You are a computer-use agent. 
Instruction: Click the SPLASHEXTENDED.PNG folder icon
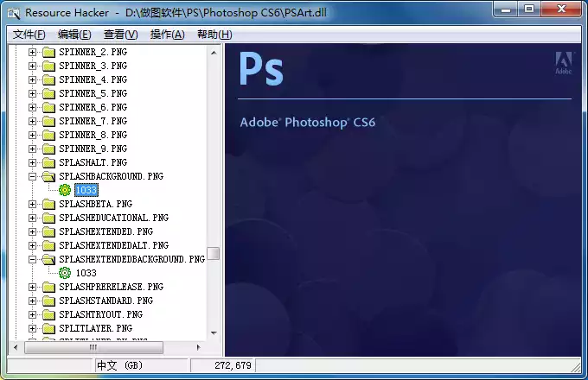point(48,231)
